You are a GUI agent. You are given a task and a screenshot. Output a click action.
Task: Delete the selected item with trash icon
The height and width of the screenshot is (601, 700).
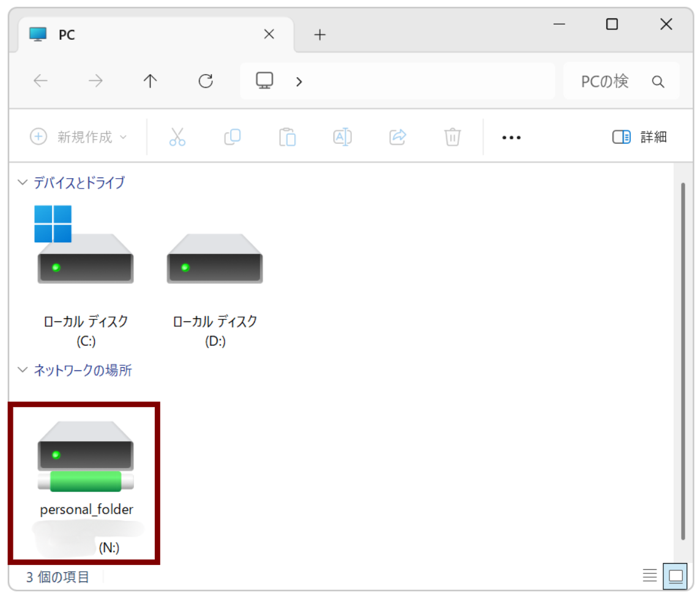click(x=452, y=137)
